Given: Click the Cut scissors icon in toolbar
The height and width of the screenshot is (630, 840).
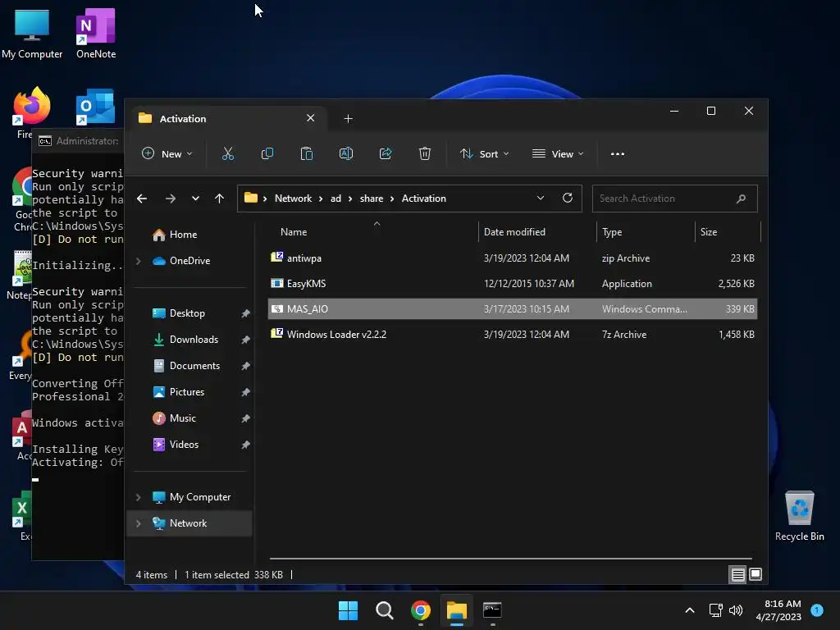Looking at the screenshot, I should (x=228, y=153).
